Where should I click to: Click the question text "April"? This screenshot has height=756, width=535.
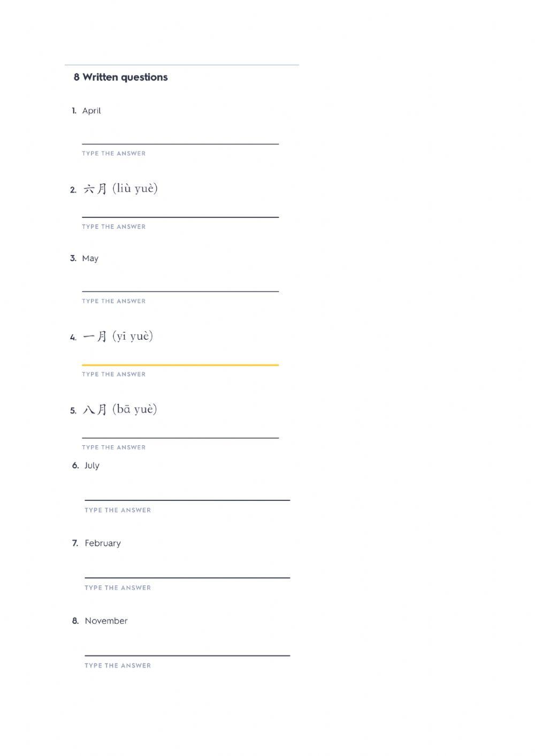coord(91,111)
